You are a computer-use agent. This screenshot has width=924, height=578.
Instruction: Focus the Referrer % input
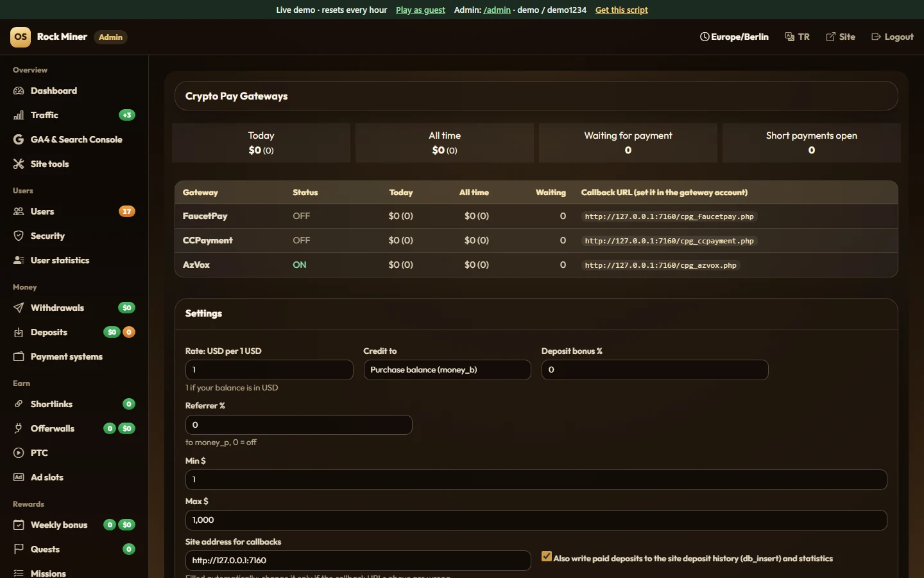click(298, 425)
